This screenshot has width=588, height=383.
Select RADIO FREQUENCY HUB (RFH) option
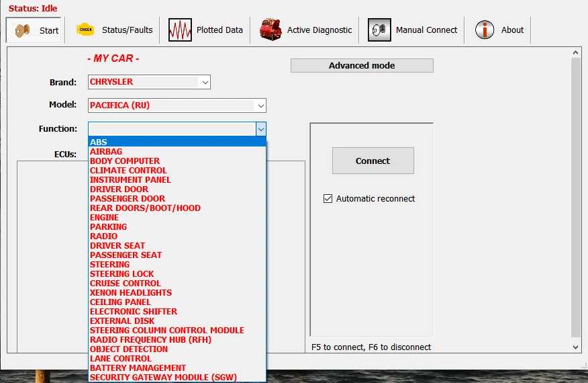pos(177,339)
